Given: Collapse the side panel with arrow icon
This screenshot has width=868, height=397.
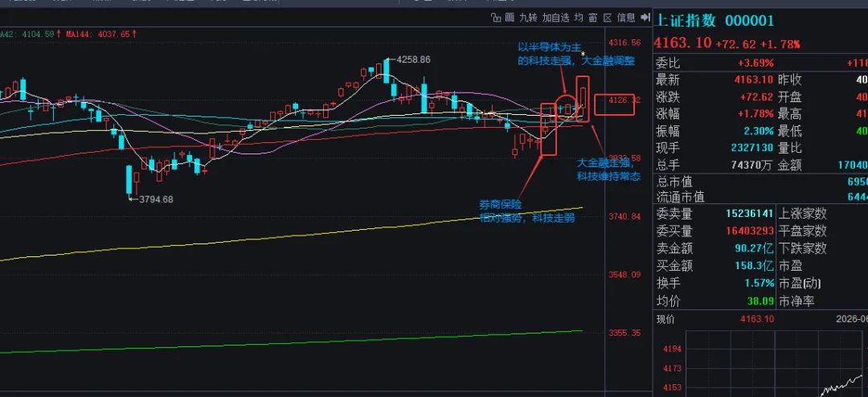Looking at the screenshot, I should coord(645,18).
